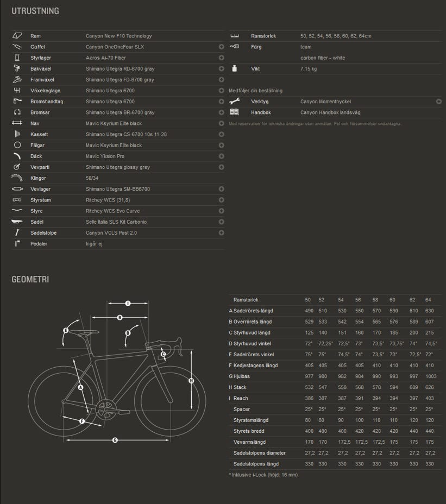Click the handlebar icon beside Styre

pyautogui.click(x=17, y=211)
